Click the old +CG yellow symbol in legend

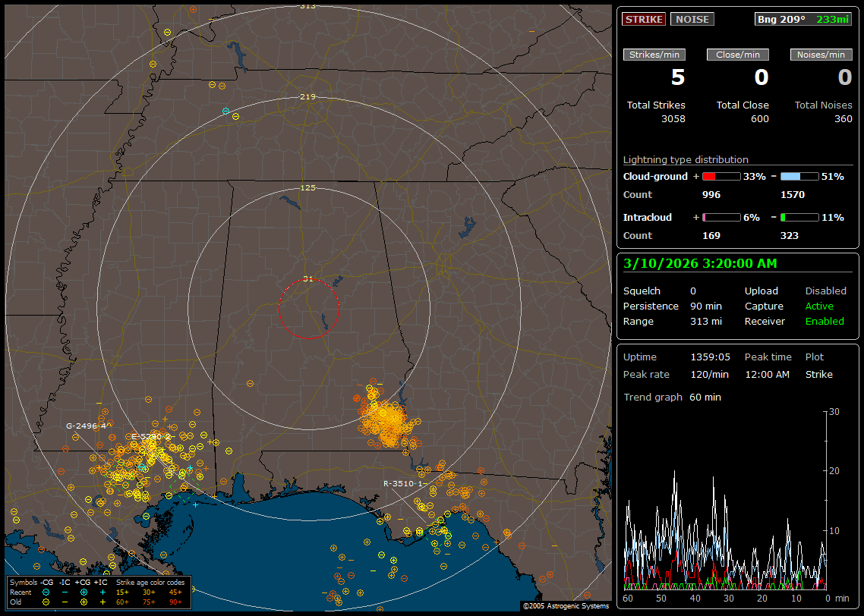point(84,602)
